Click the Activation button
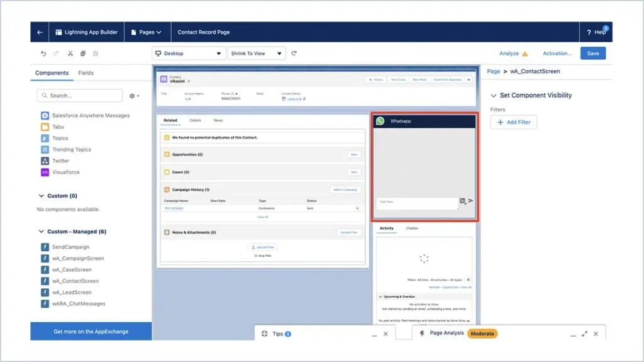 (557, 54)
